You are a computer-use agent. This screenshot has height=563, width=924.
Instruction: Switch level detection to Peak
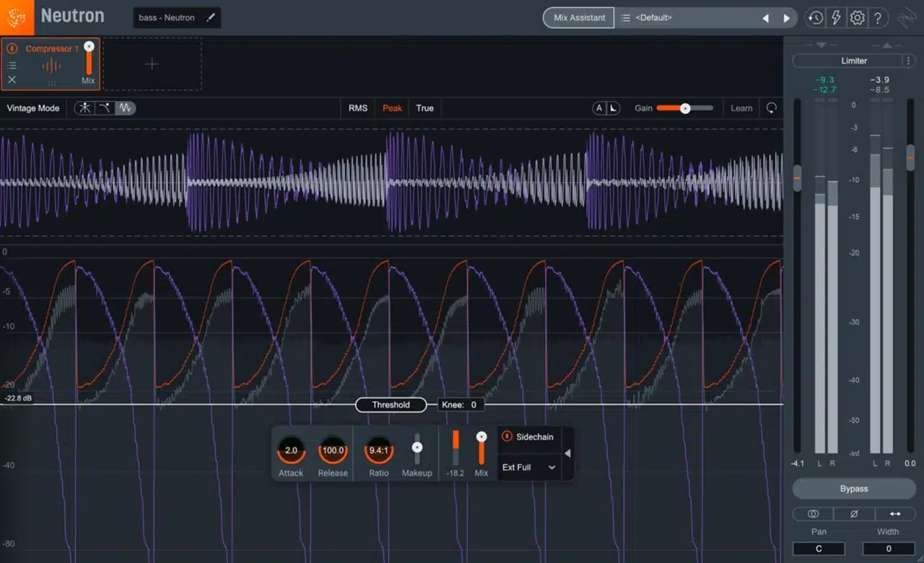pyautogui.click(x=392, y=108)
